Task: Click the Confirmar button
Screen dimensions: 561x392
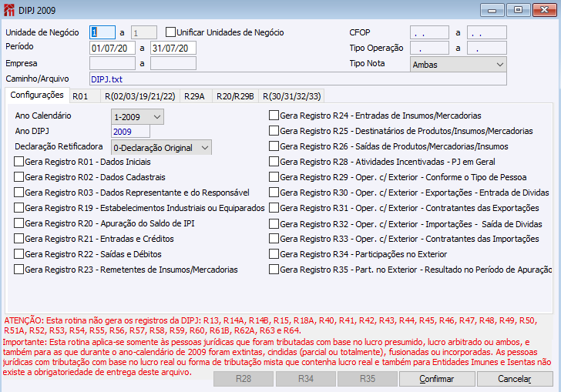Action: click(437, 379)
